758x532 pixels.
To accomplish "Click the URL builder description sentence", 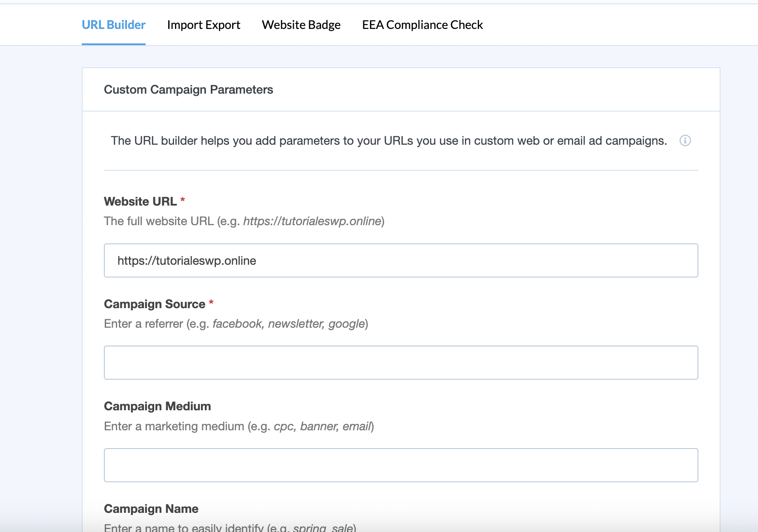I will pyautogui.click(x=388, y=141).
